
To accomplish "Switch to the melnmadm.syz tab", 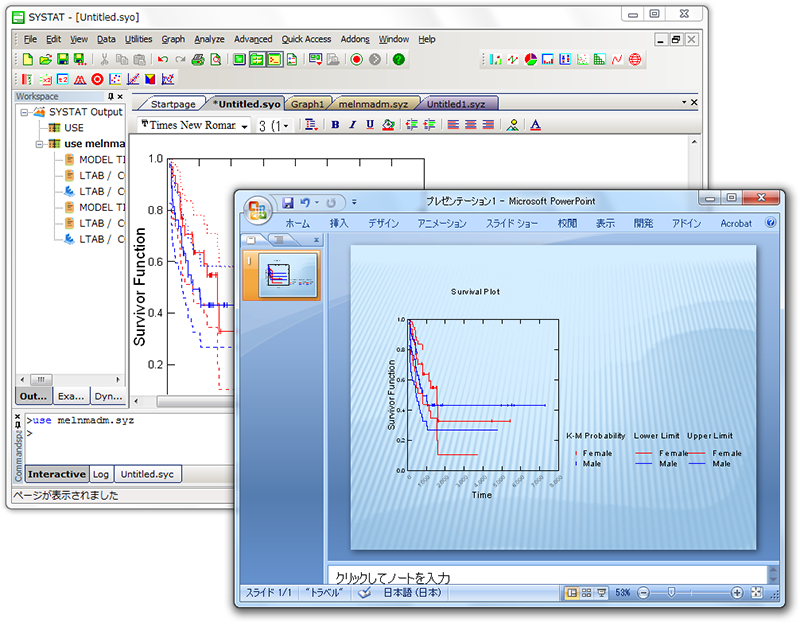I will click(x=374, y=103).
